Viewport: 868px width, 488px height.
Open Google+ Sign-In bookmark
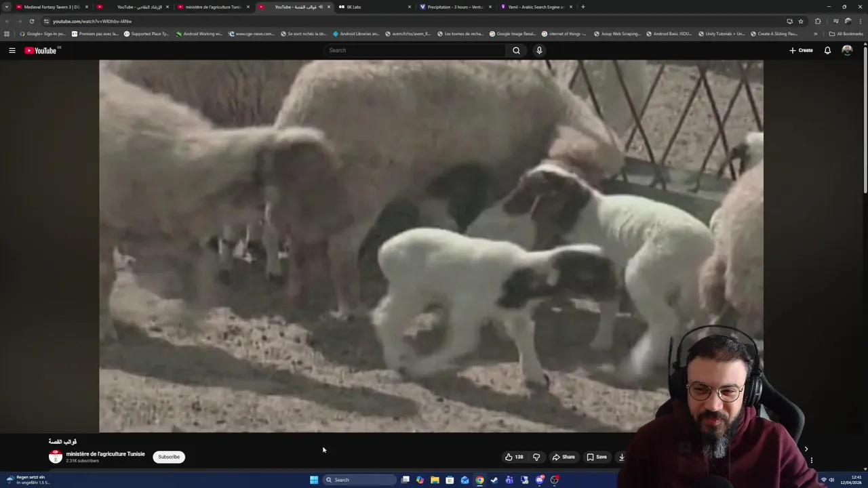point(43,34)
